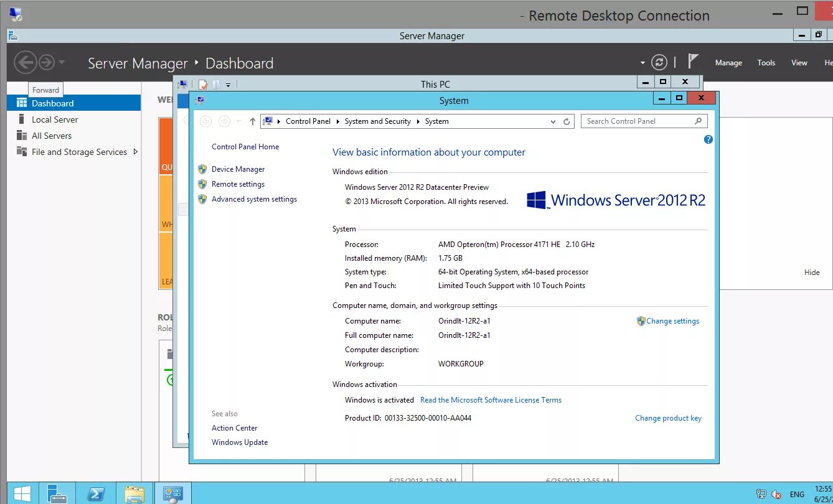Screen dimensions: 833x504
Task: Open the Manage menu
Action: tap(728, 63)
